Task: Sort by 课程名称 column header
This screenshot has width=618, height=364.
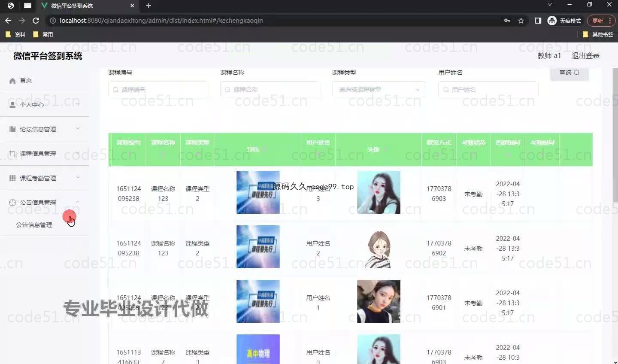Action: (163, 149)
